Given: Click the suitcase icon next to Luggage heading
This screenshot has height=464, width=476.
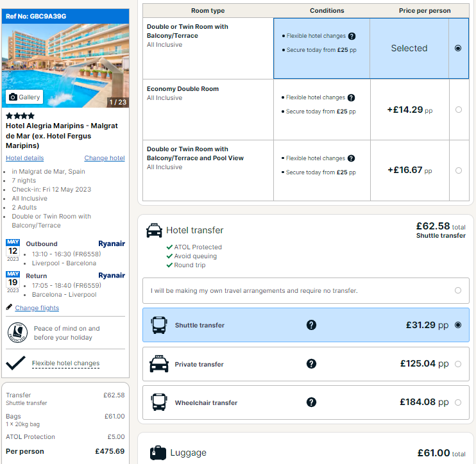Looking at the screenshot, I should (158, 452).
